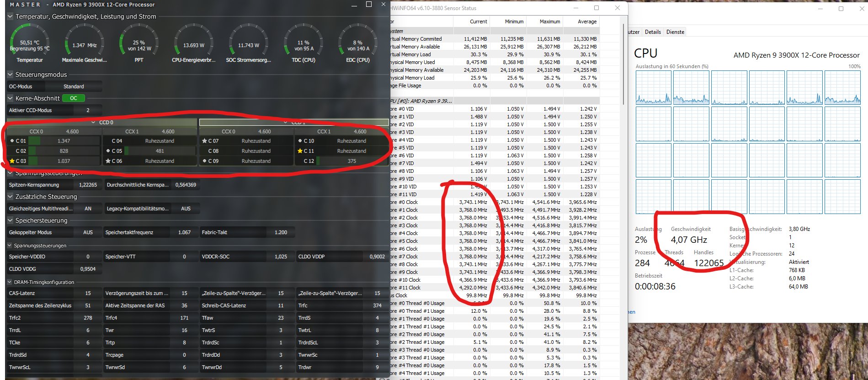
Task: Click the L3-Cache value 64,0 MB
Action: [x=799, y=287]
